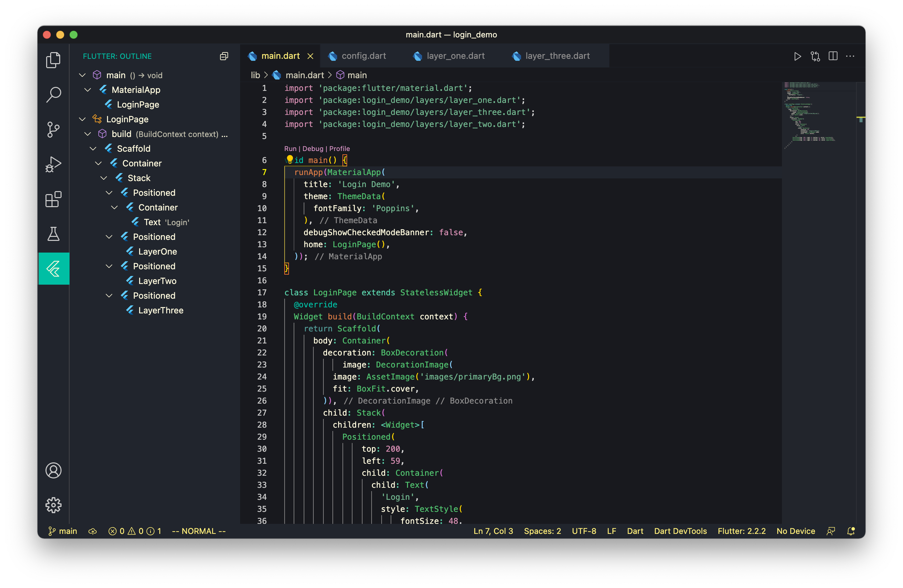903x588 pixels.
Task: Toggle split editor layout icon
Action: point(833,56)
